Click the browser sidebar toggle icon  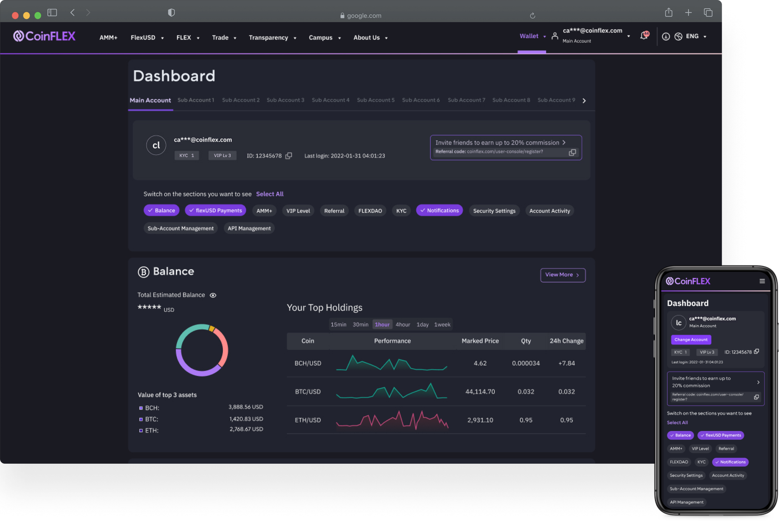52,13
